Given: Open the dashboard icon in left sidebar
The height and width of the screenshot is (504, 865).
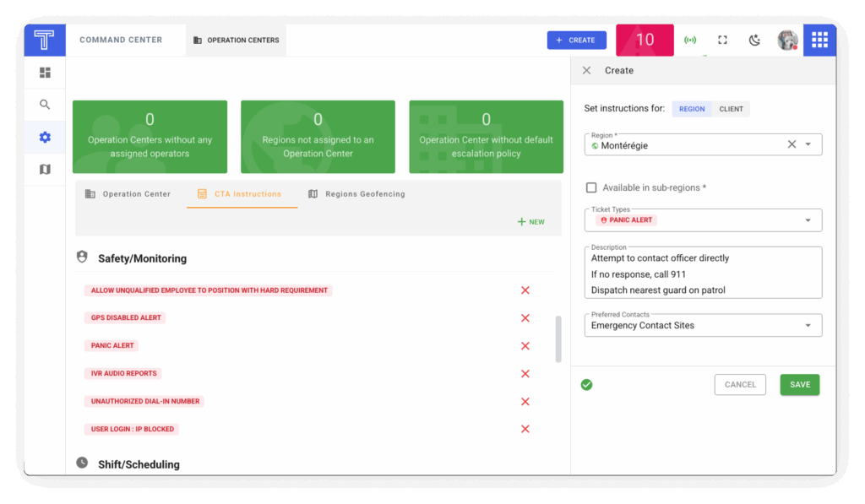Looking at the screenshot, I should point(45,73).
